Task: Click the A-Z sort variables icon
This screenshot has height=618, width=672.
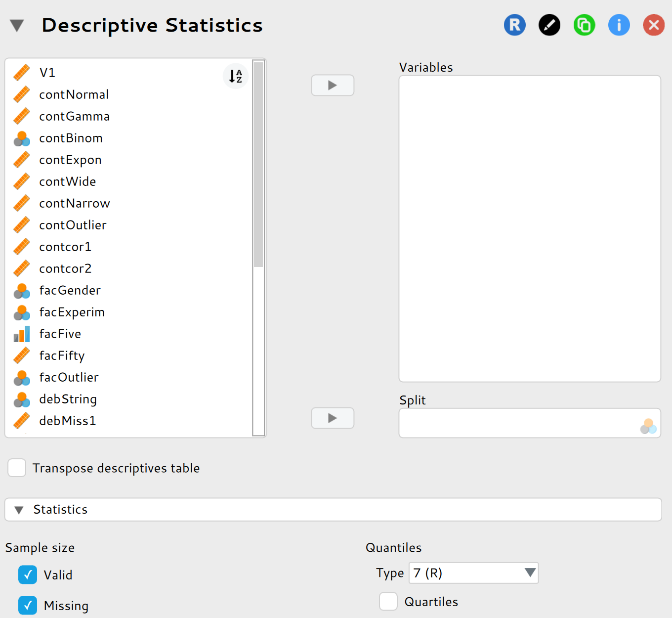Action: [236, 76]
